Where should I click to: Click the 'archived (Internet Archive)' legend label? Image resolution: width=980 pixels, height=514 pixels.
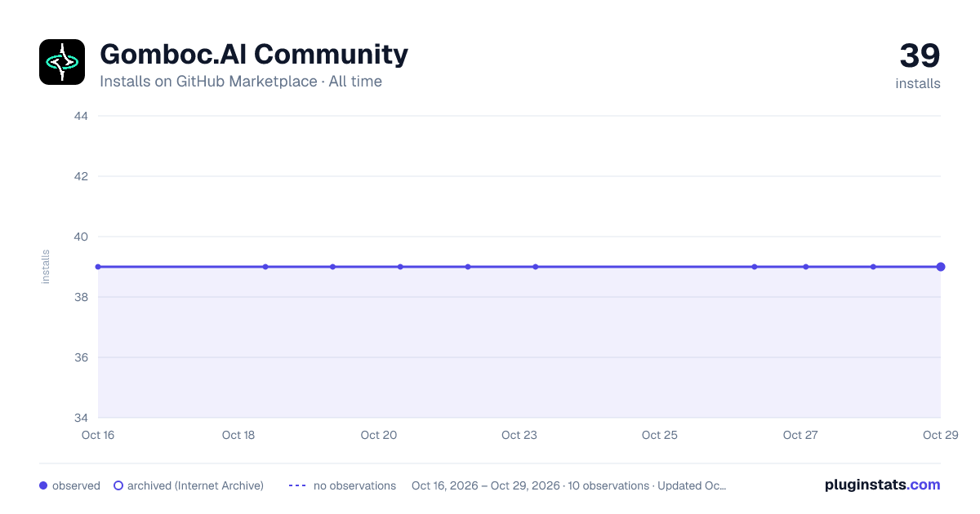(195, 485)
